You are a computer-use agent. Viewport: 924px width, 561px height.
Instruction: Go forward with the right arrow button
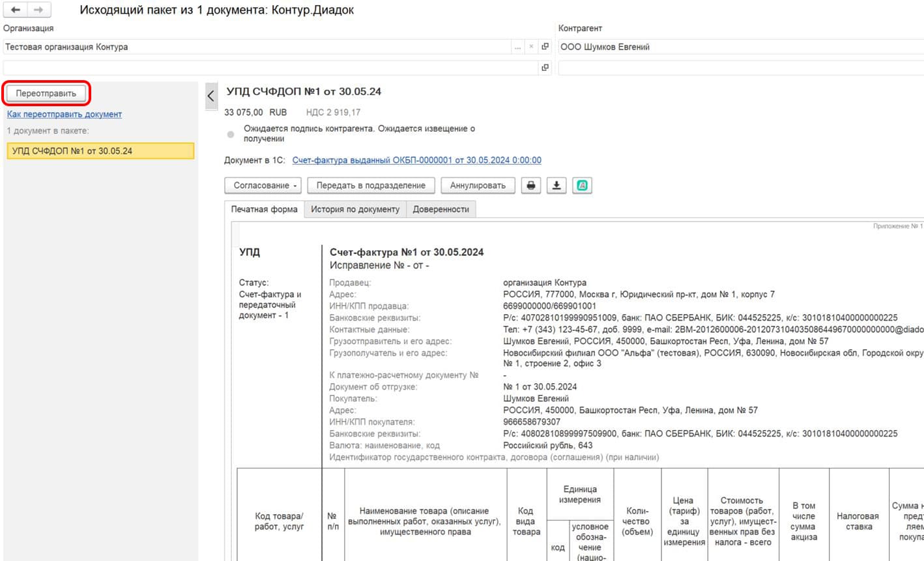pos(38,10)
